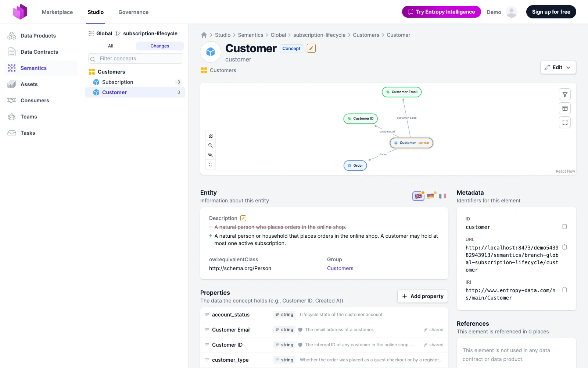Click the pencil icon beside Concept badge

click(x=311, y=48)
